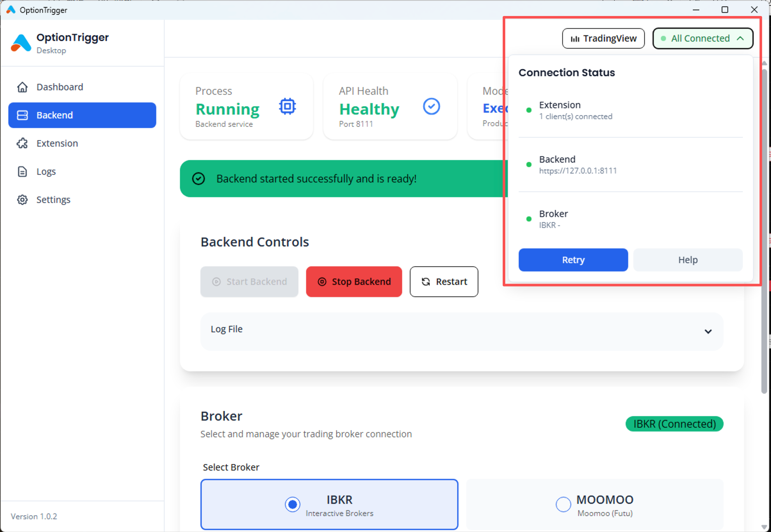This screenshot has width=771, height=532.
Task: Click the Restart button
Action: tap(444, 282)
